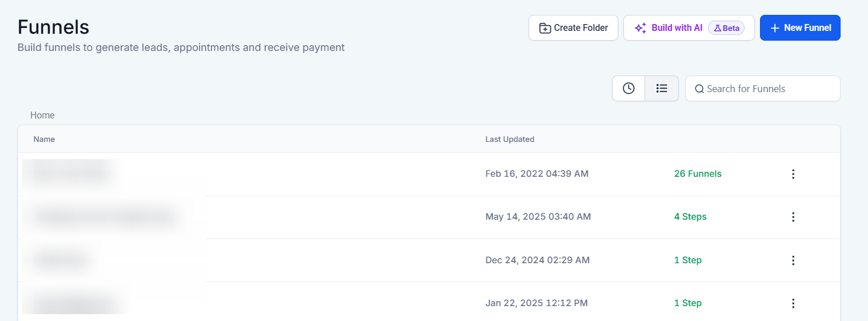The width and height of the screenshot is (868, 321).
Task: Sort by the Last Updated column header
Action: [510, 139]
